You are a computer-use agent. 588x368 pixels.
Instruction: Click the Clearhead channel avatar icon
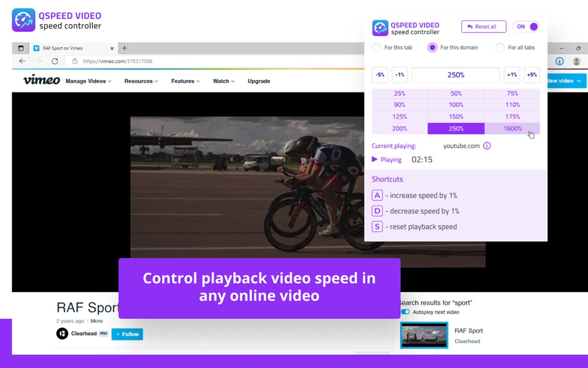(62, 334)
